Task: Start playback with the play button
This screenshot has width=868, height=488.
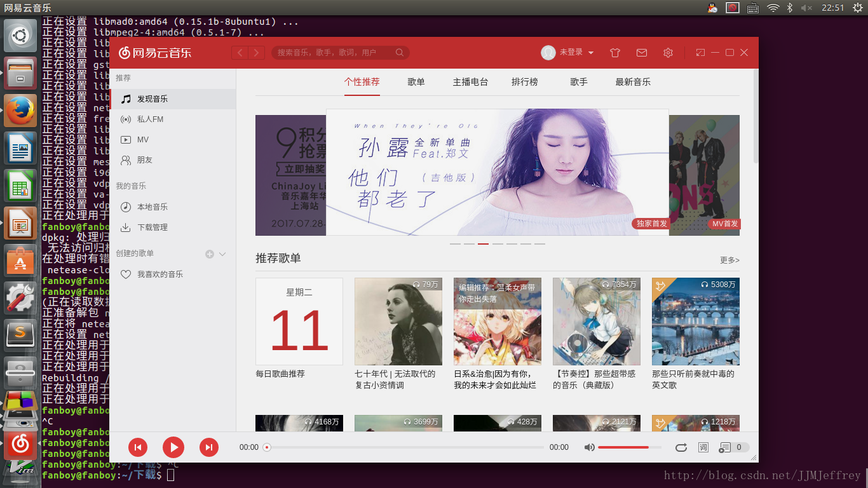Action: (x=173, y=447)
